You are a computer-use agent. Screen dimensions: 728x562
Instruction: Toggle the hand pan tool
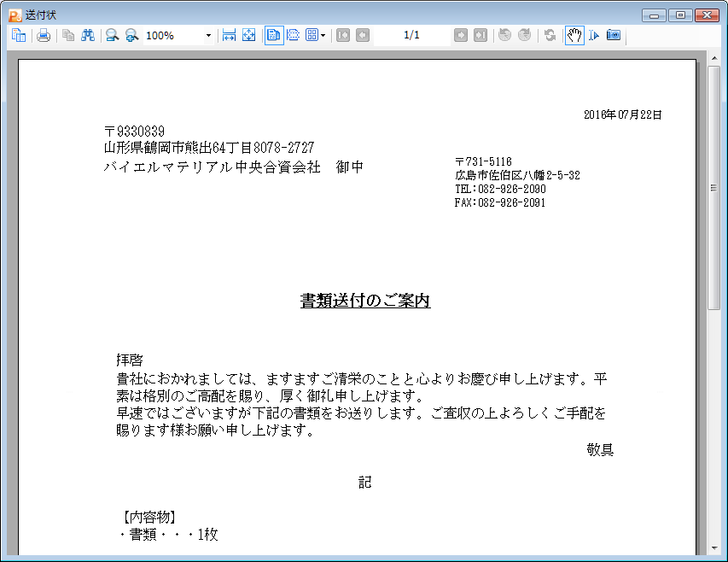coord(574,35)
